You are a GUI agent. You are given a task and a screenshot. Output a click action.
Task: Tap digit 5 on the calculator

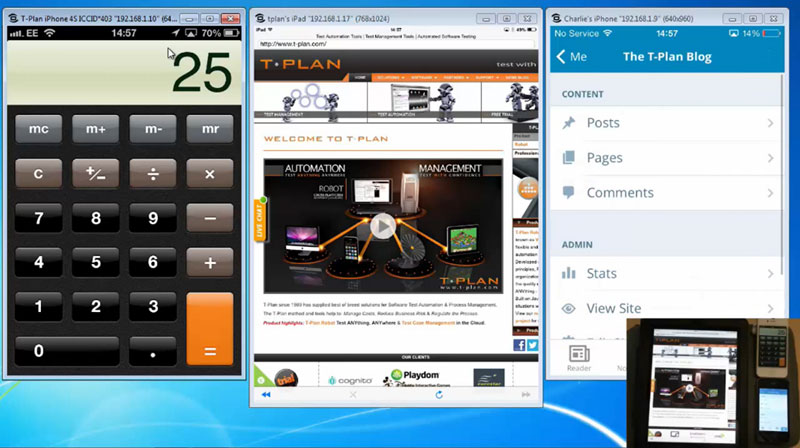95,262
